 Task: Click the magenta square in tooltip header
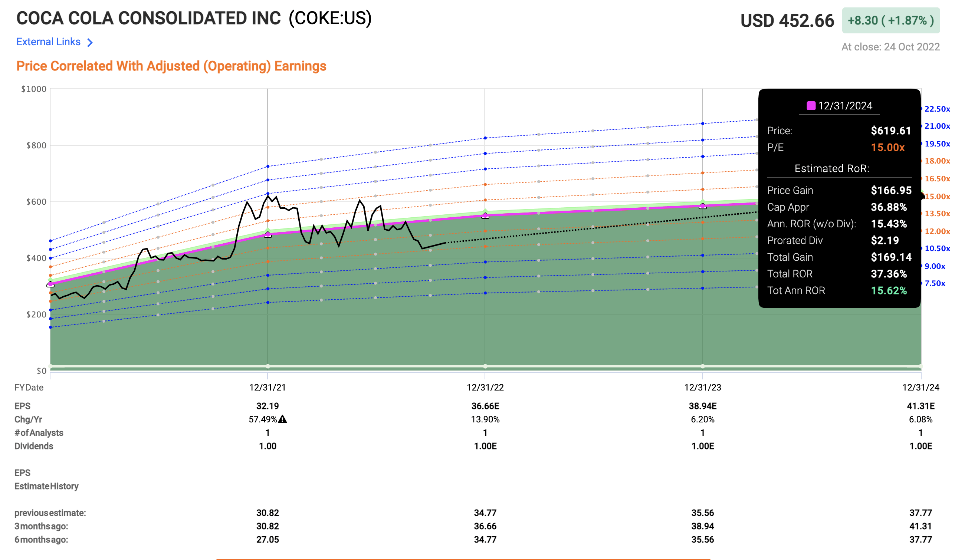coord(811,106)
